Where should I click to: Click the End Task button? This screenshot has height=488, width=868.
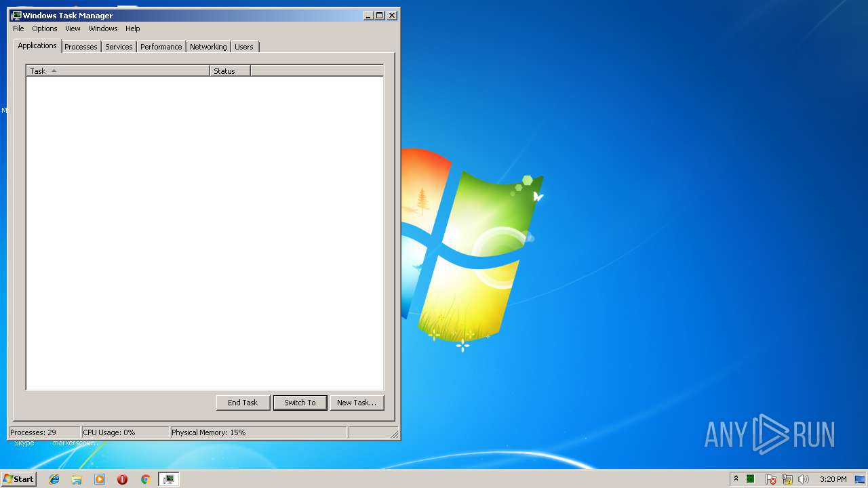pos(243,403)
